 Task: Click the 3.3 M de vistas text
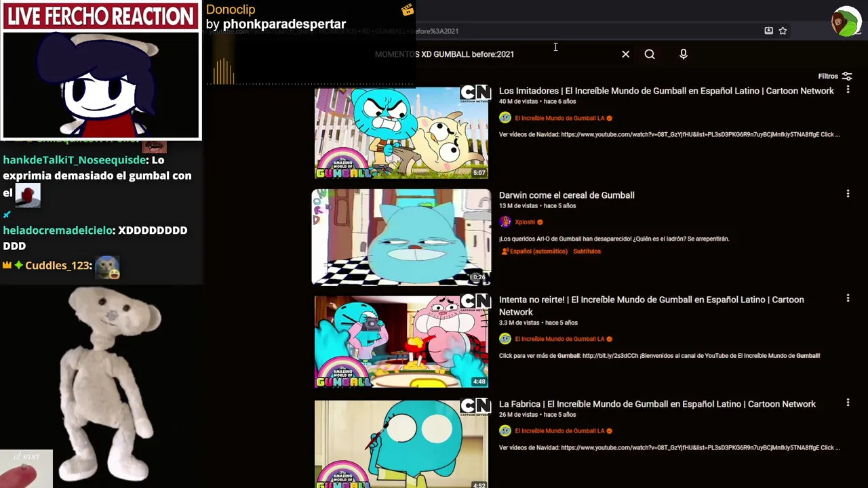[519, 323]
